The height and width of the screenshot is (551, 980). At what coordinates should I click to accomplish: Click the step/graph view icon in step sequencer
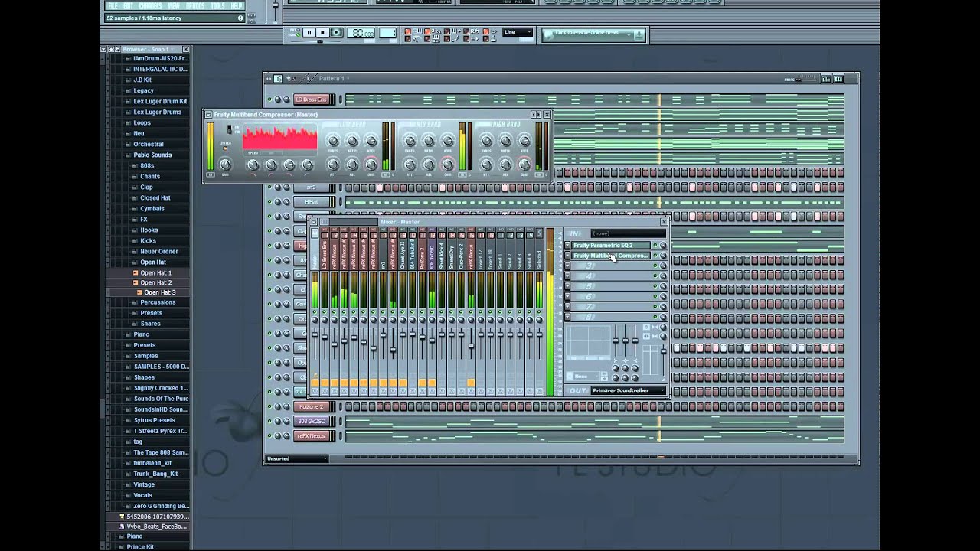click(x=826, y=79)
